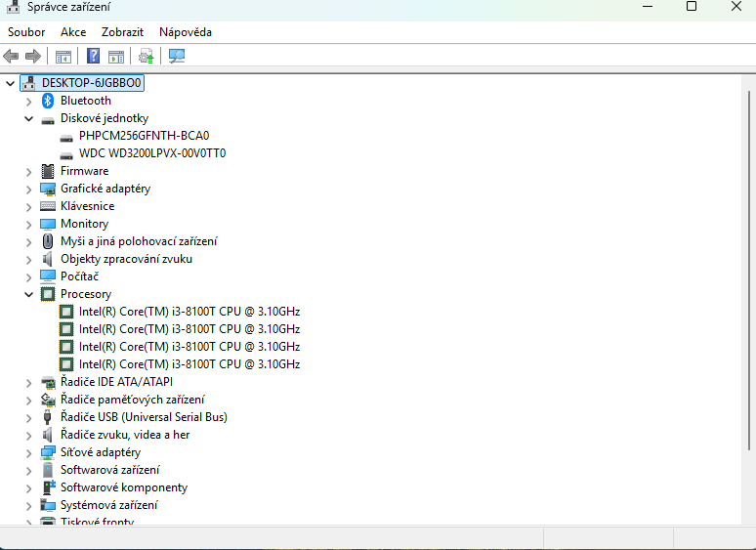Expand the Klávesnice category
This screenshot has width=756, height=550.
pyautogui.click(x=29, y=207)
